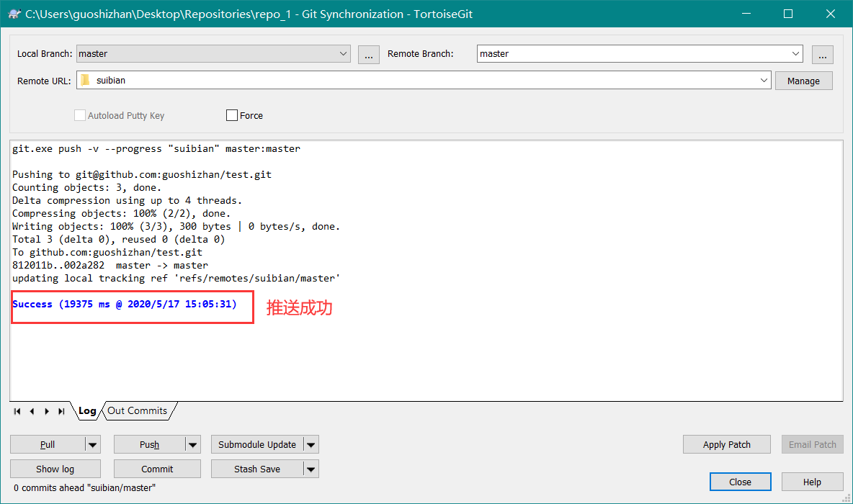This screenshot has width=853, height=504.
Task: Expand the Local Branch dropdown
Action: click(343, 54)
